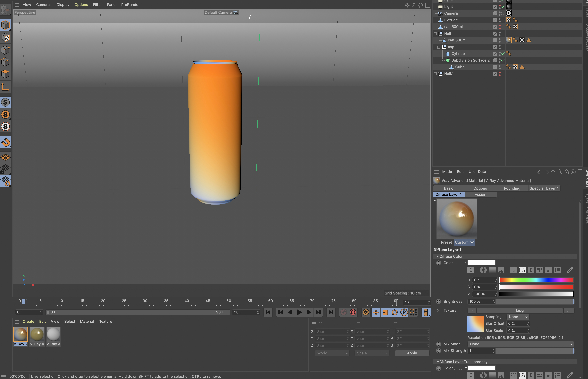588x379 pixels.
Task: Enable the Axis mode L-shaped icon
Action: (5, 87)
